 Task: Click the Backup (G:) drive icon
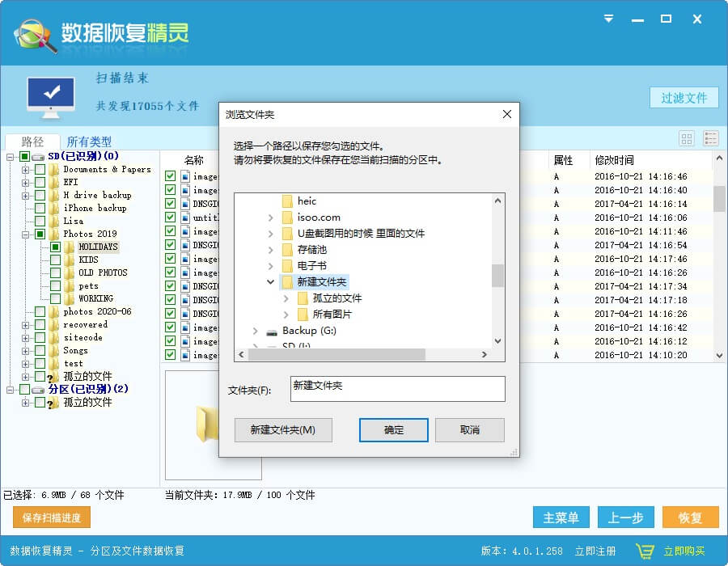pyautogui.click(x=272, y=332)
